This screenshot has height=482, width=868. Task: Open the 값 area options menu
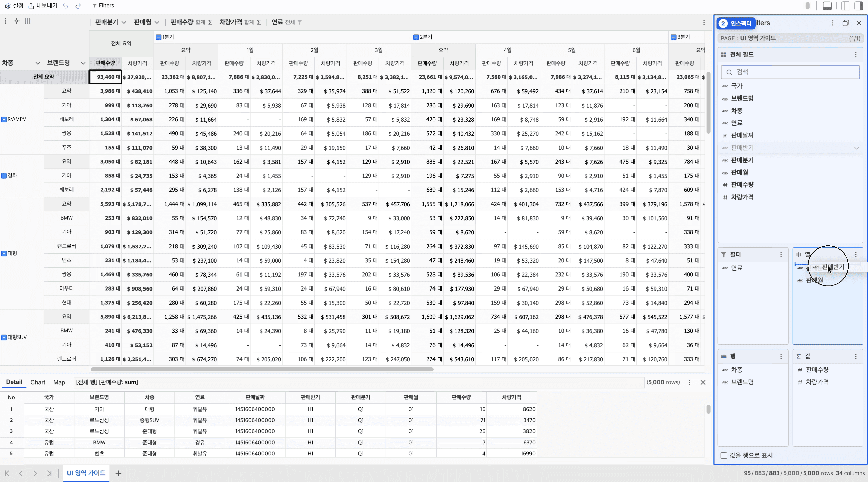coord(856,356)
